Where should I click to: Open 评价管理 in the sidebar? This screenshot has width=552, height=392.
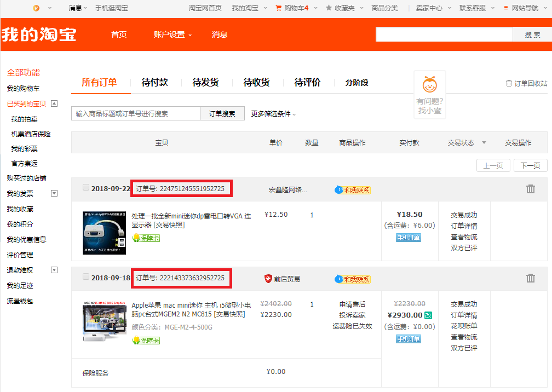tap(20, 255)
